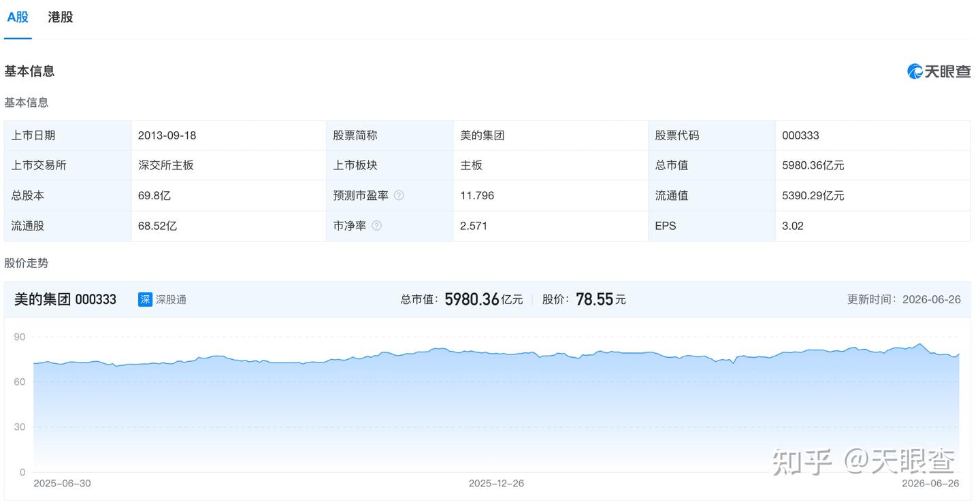The width and height of the screenshot is (980, 502).
Task: Select circulating shares value 68.52亿
Action: pos(157,226)
